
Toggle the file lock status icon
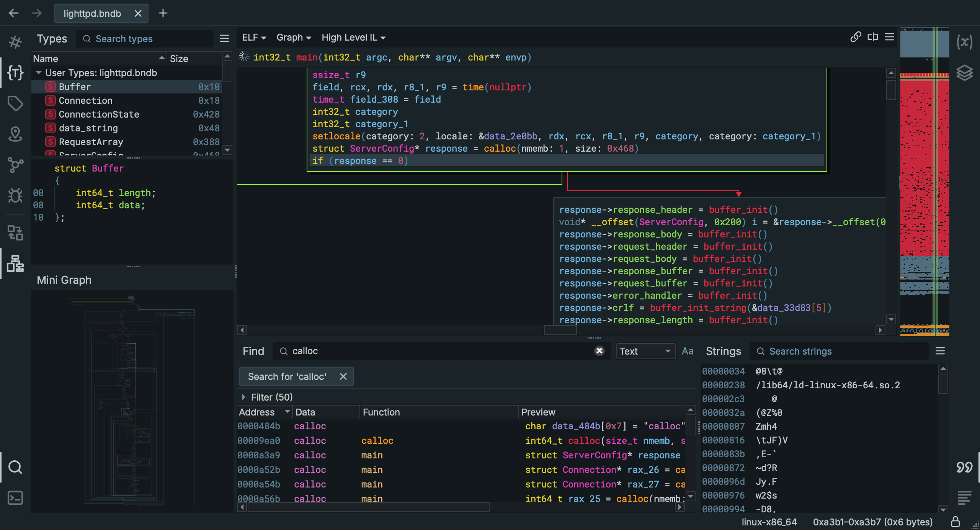click(955, 522)
